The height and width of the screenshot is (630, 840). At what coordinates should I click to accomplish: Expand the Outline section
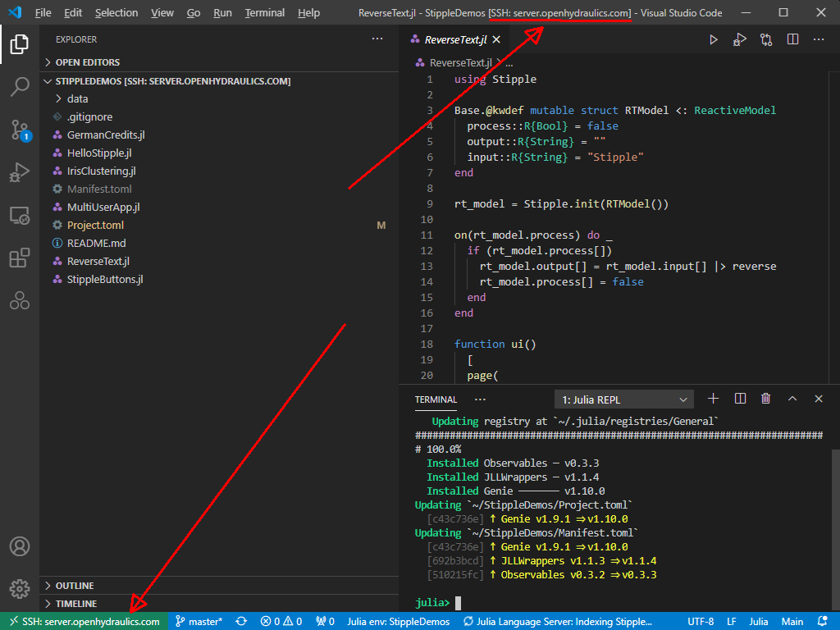click(74, 586)
